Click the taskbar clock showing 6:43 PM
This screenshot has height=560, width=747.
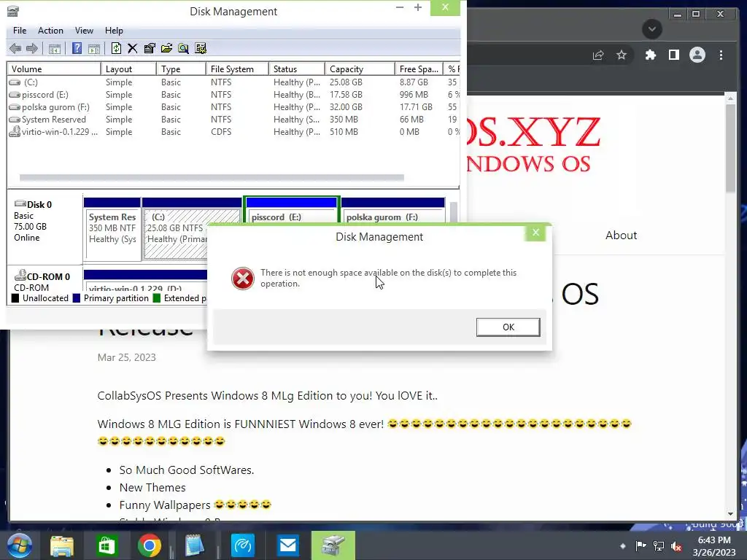tap(713, 545)
